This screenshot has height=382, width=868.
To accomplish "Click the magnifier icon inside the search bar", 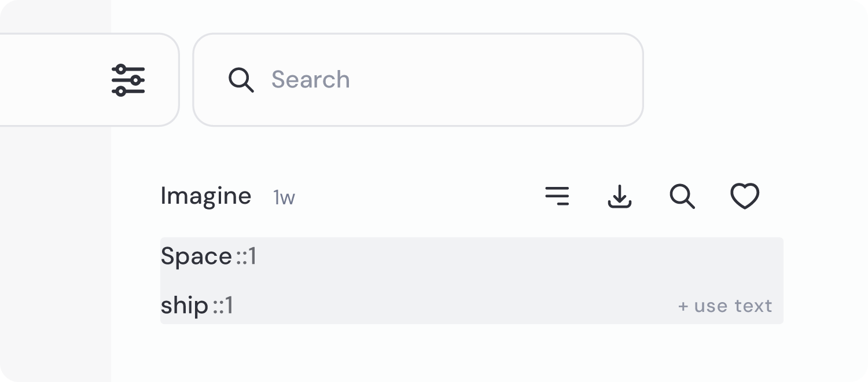I will (x=241, y=80).
